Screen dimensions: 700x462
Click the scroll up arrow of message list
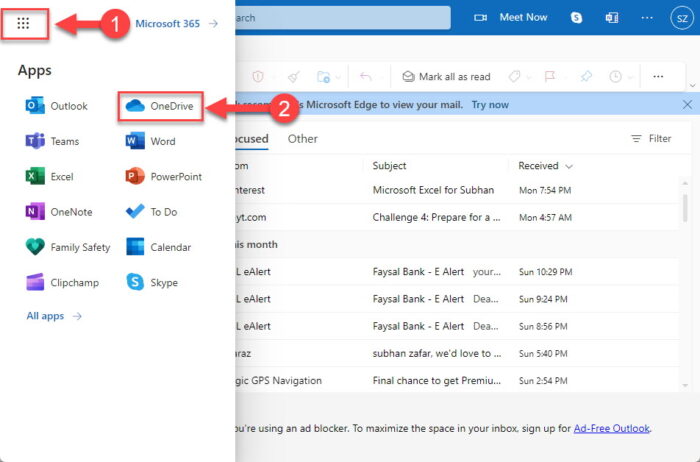click(x=685, y=183)
